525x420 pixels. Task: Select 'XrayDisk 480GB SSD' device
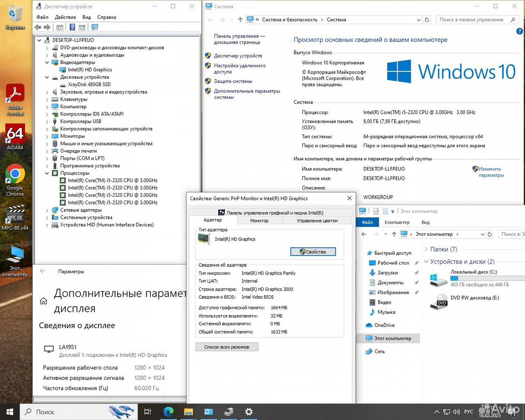89,84
